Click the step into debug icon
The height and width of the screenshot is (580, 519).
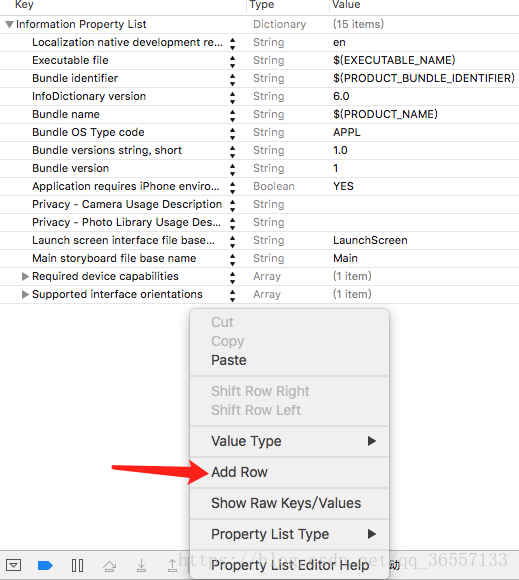(141, 565)
